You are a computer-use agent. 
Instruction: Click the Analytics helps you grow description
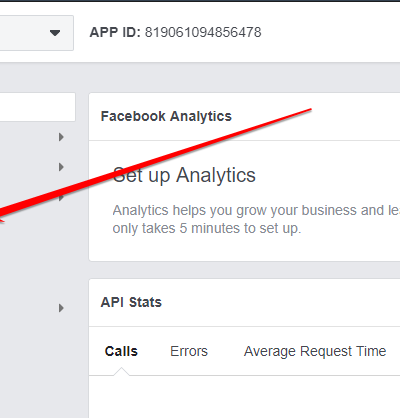click(256, 210)
